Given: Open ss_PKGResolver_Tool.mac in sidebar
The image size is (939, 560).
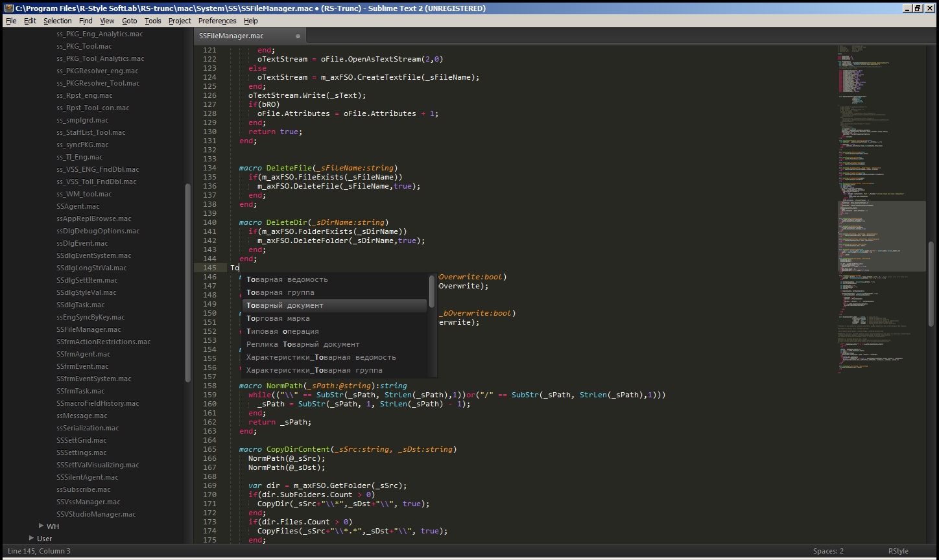Looking at the screenshot, I should (98, 83).
